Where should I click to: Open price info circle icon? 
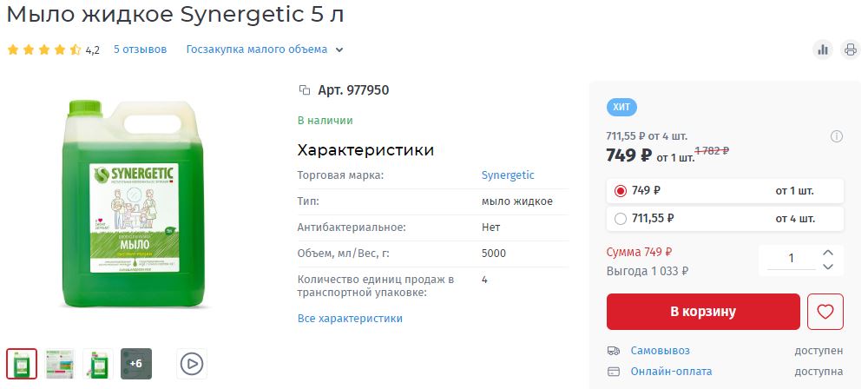[837, 136]
